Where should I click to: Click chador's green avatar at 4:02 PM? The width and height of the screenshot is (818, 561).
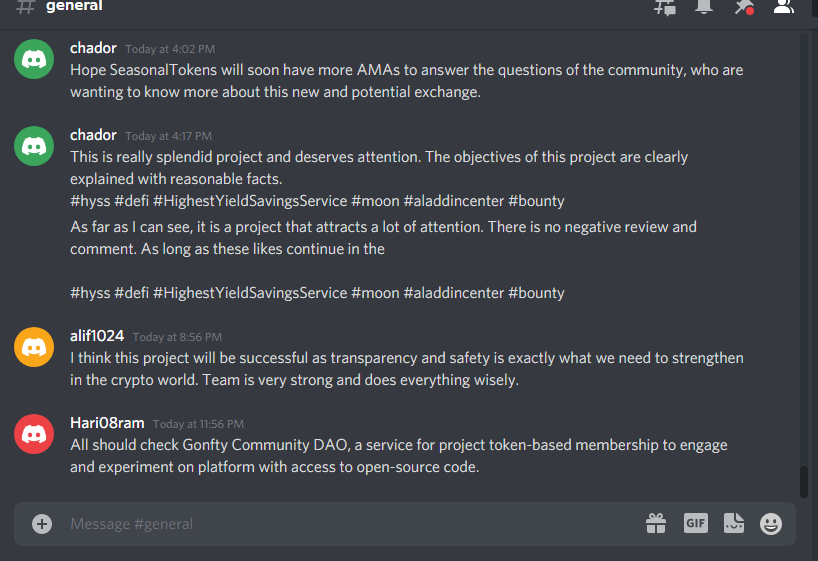click(x=34, y=59)
